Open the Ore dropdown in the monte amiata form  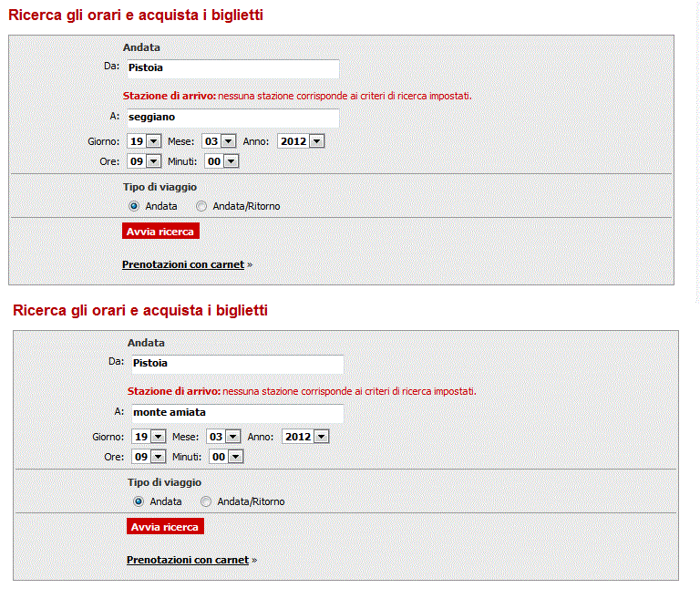pyautogui.click(x=149, y=457)
